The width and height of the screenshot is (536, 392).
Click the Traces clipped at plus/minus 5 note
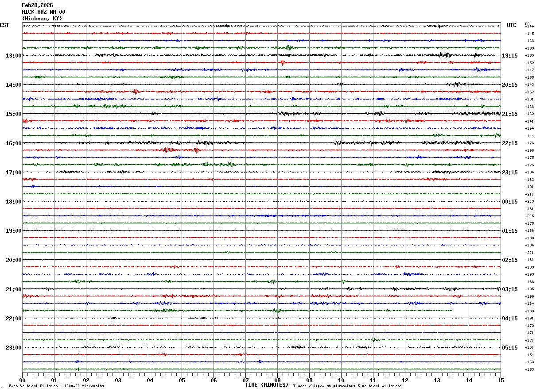tap(347, 386)
